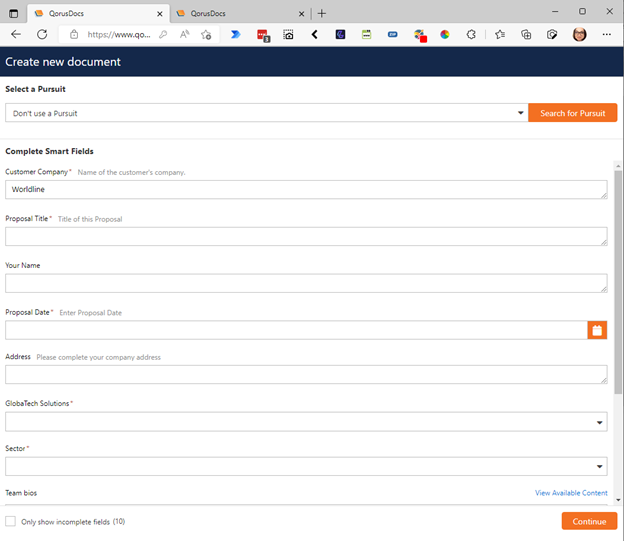Switch to the first QorusDocs tab
Viewport: 624px width, 541px height.
pos(98,14)
